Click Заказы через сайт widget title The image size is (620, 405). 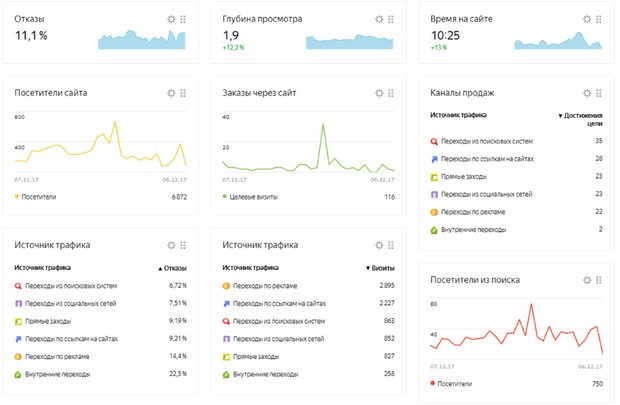pyautogui.click(x=259, y=93)
